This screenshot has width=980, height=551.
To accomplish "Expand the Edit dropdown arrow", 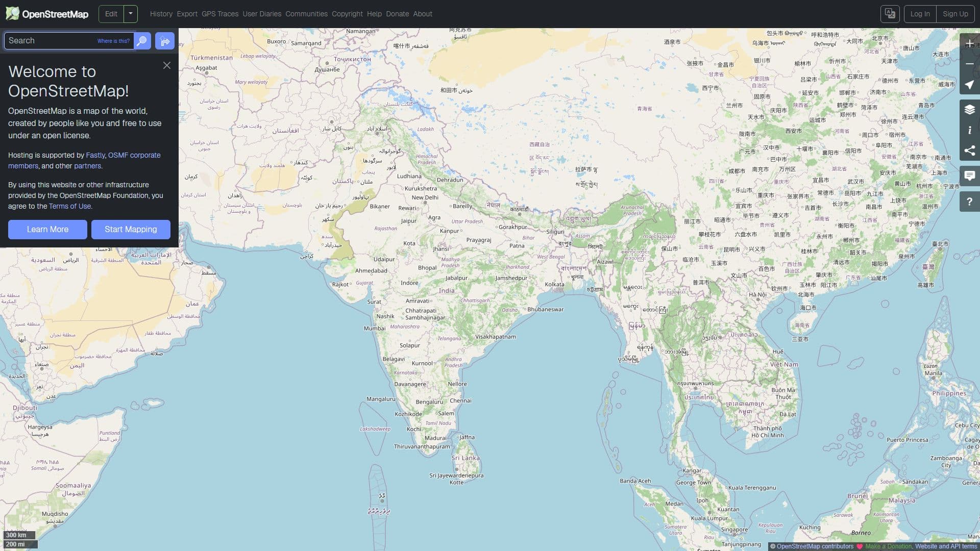I will pyautogui.click(x=131, y=14).
